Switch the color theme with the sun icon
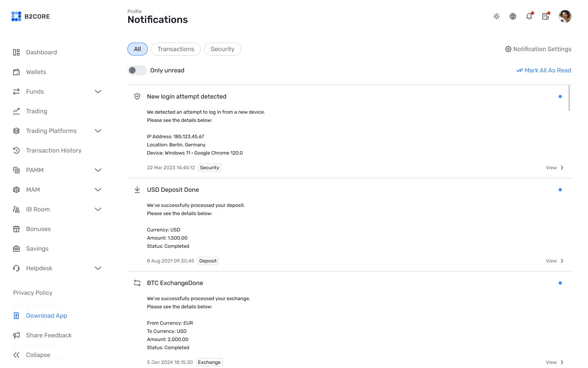This screenshot has height=368, width=588. (496, 16)
